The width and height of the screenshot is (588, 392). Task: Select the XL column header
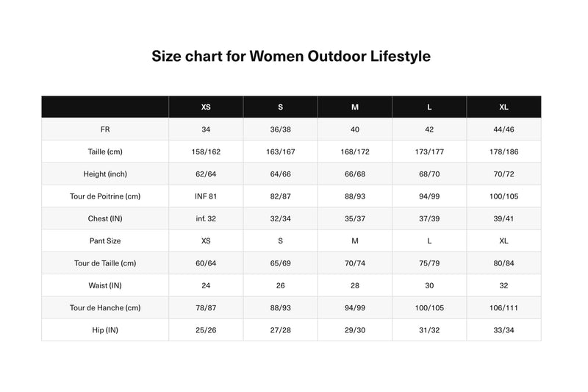503,107
